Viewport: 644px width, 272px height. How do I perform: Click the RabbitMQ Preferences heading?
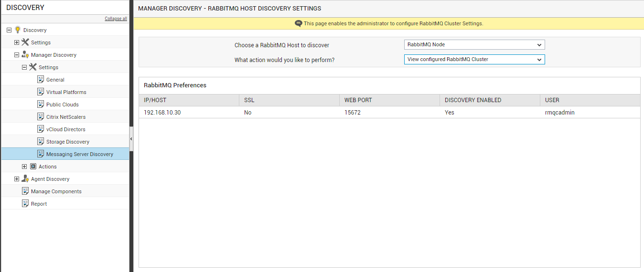(x=175, y=85)
